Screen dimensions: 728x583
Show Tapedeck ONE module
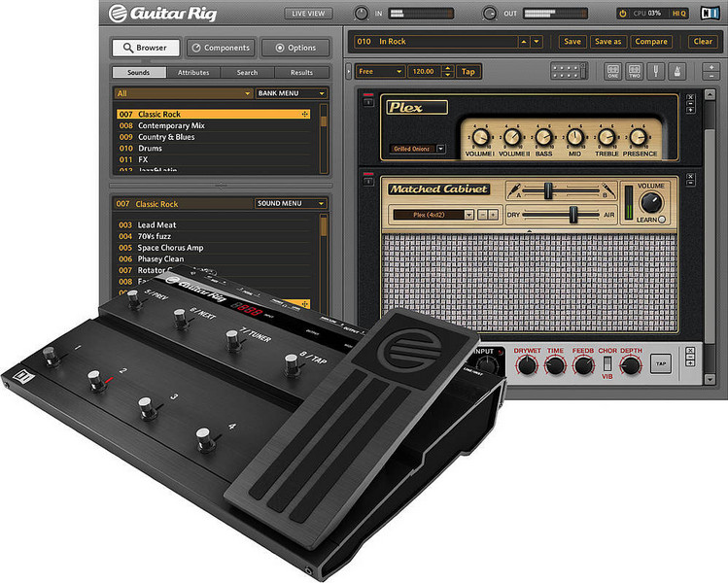(x=613, y=72)
